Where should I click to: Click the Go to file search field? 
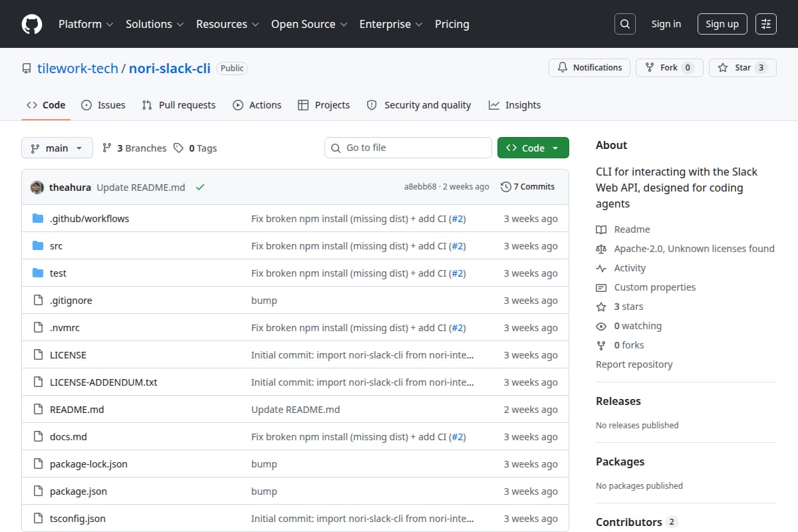(x=408, y=148)
